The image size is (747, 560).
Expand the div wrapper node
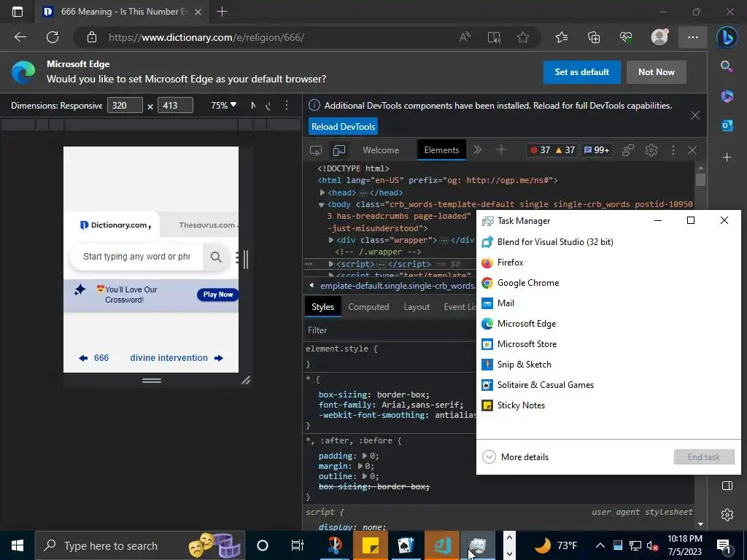point(331,240)
